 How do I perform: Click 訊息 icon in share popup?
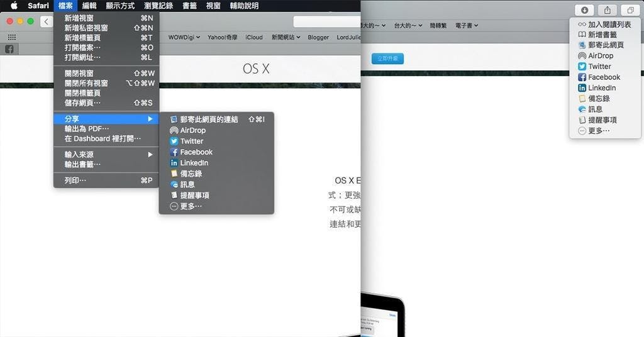click(582, 109)
